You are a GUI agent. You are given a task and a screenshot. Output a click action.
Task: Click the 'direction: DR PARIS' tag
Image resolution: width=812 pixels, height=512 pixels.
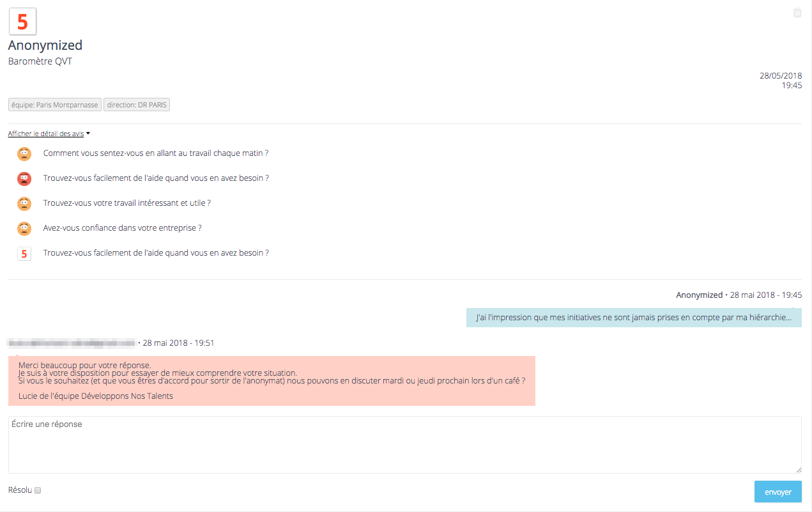[137, 105]
